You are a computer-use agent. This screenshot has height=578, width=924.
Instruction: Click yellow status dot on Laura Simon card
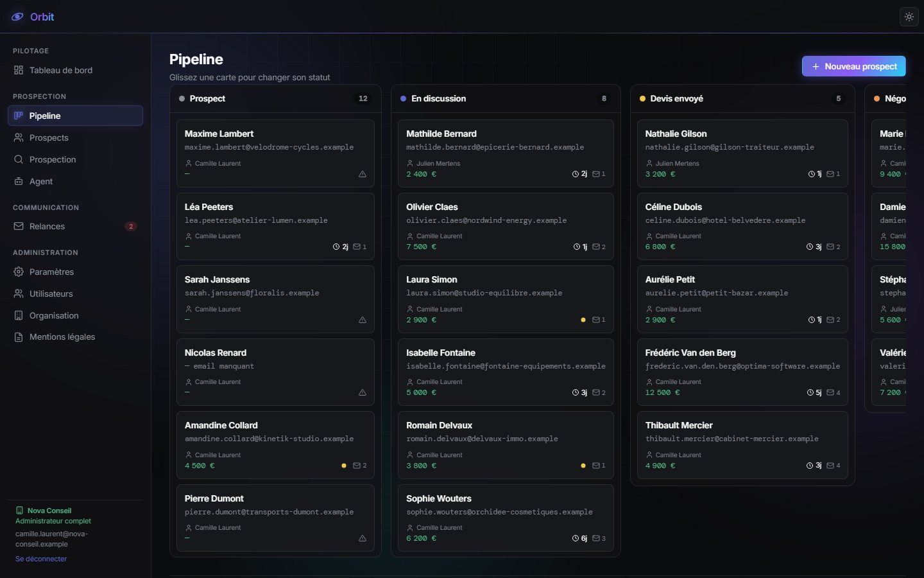pos(583,320)
